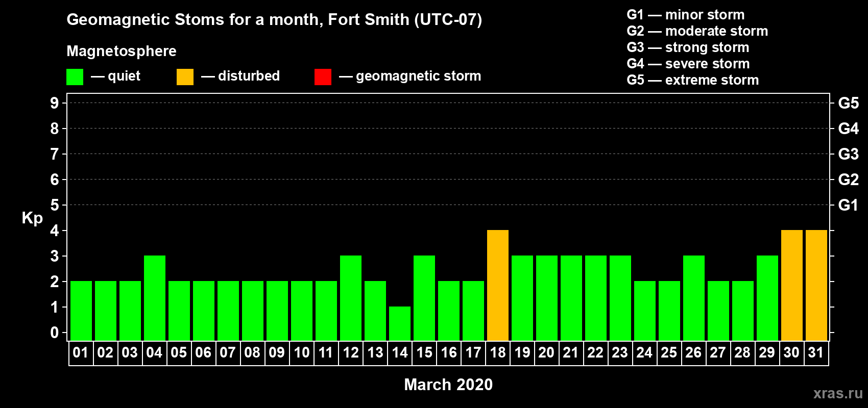Click the green bar for day 15
Screen dimensions: 868x408
(x=424, y=298)
